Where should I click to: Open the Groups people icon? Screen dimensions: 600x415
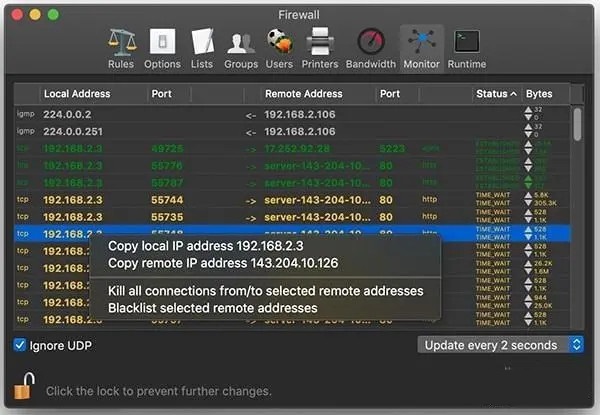point(241,43)
